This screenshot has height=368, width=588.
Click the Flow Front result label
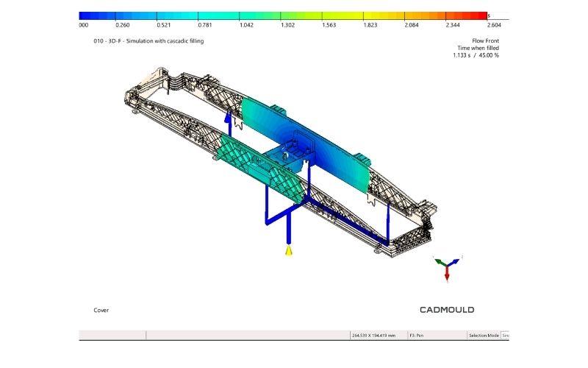(485, 40)
